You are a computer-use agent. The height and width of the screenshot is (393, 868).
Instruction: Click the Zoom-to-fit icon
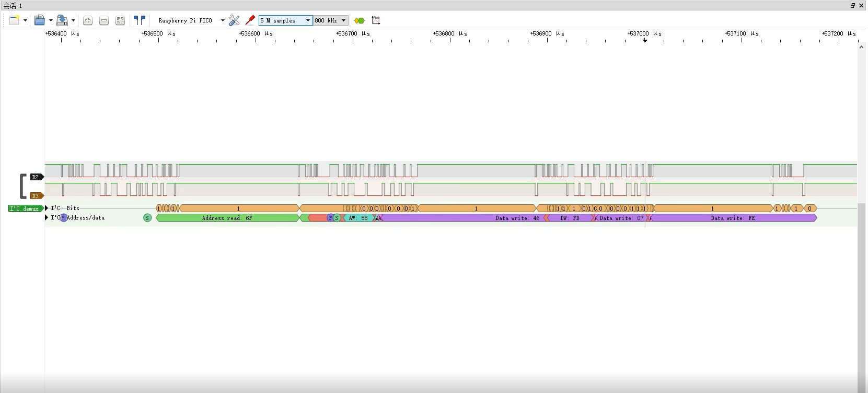coord(120,20)
